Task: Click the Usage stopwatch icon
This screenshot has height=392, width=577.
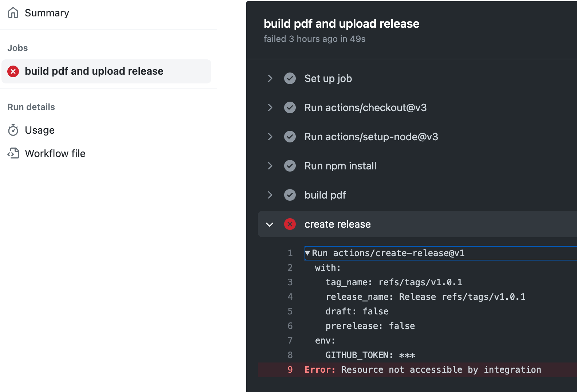Action: point(13,130)
